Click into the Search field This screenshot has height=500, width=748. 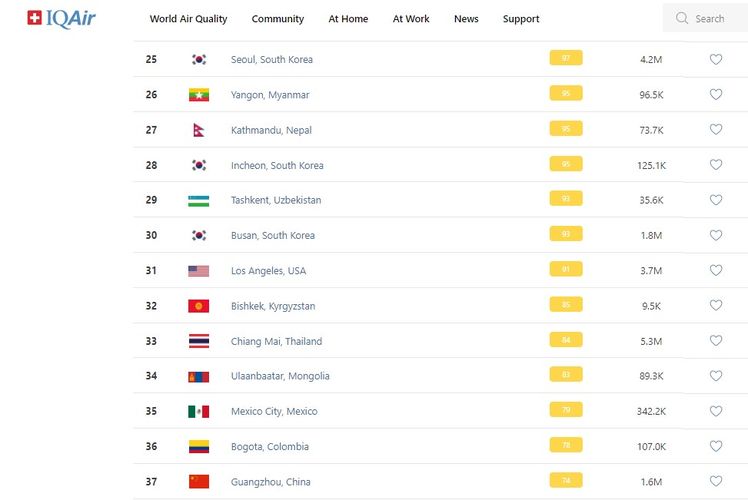coord(715,18)
